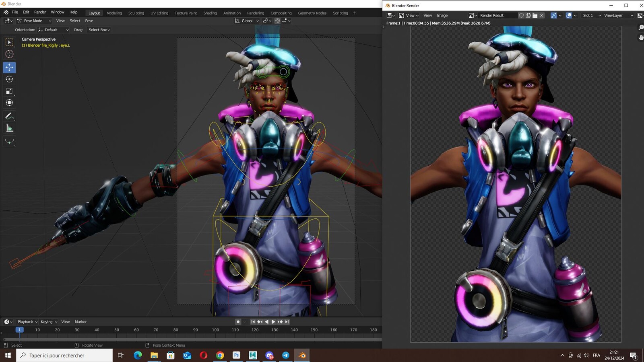Open the 3D viewport editor type dropdown

(8, 21)
